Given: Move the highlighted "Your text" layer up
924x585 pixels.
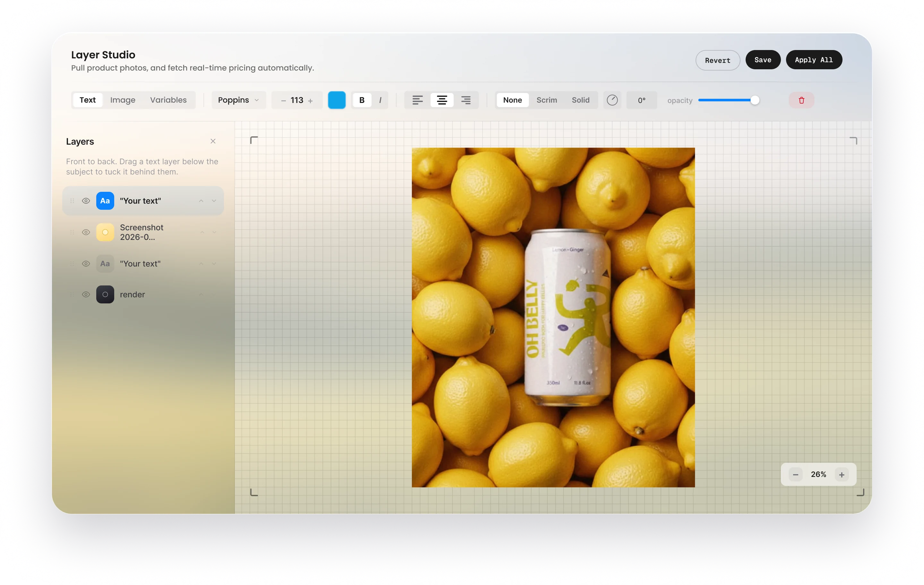Looking at the screenshot, I should click(201, 201).
